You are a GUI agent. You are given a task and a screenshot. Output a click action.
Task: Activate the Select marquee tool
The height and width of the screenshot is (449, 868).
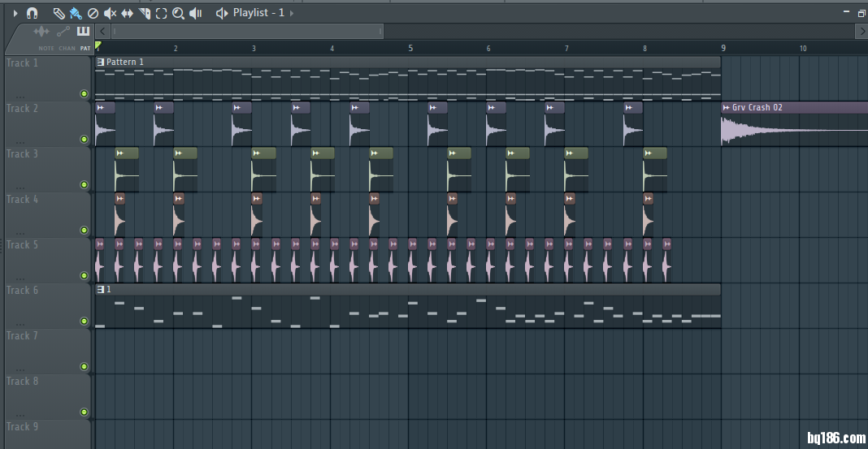pyautogui.click(x=161, y=13)
